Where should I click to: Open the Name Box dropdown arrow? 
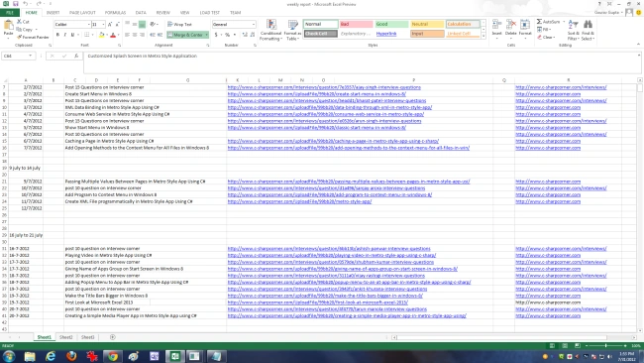click(x=30, y=56)
